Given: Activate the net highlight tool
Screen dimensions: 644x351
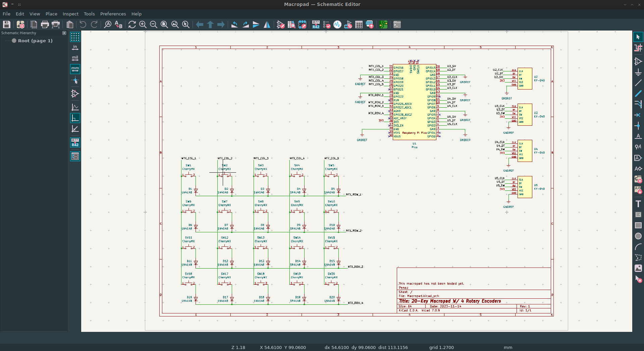Looking at the screenshot, I should click(x=638, y=48).
